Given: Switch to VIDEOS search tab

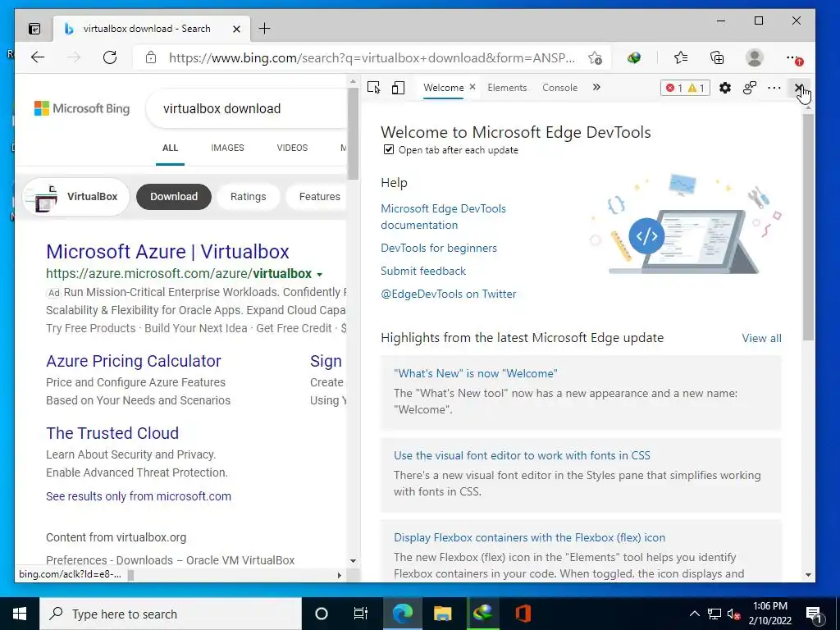Looking at the screenshot, I should [292, 148].
